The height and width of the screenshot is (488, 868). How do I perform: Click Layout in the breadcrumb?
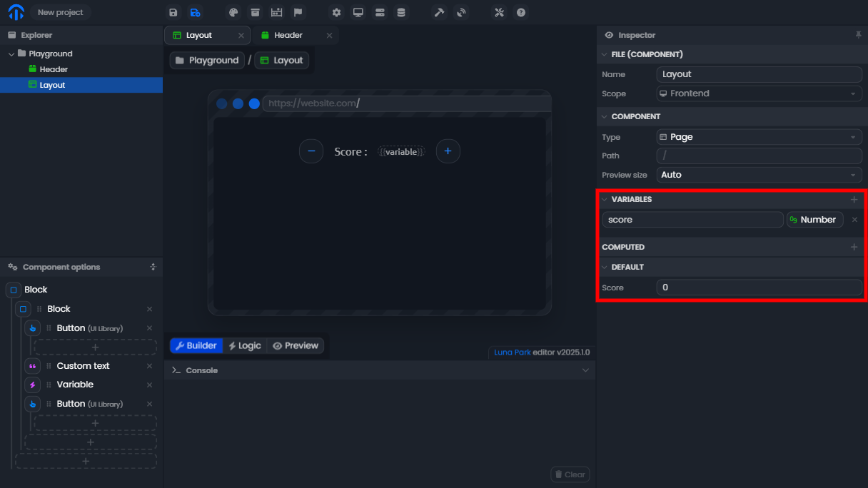282,60
